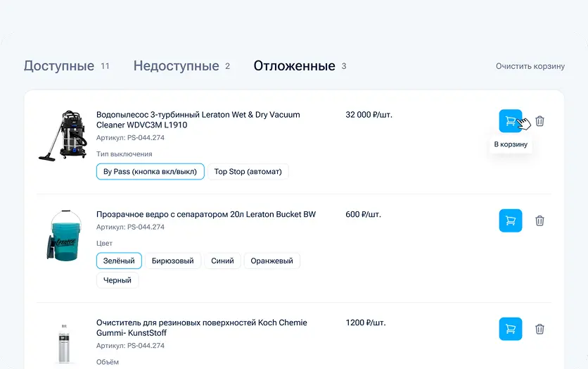Delete the Leraton vacuum cleaner item
Screen dimensions: 588x369
click(539, 121)
